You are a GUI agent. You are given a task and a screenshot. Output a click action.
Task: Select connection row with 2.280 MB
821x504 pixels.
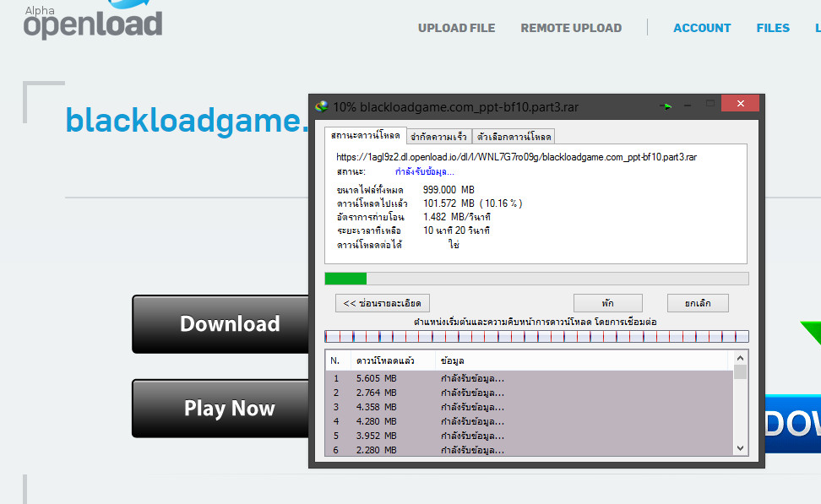click(530, 450)
